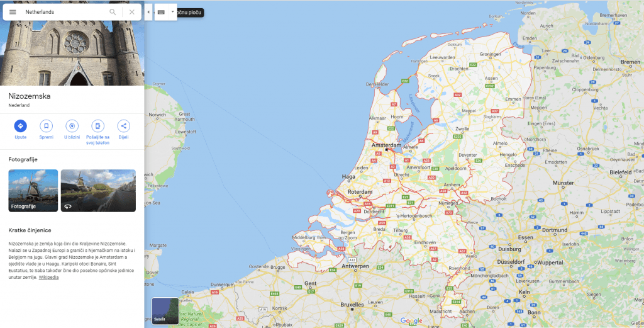Click Enschede label on map

coord(515,165)
